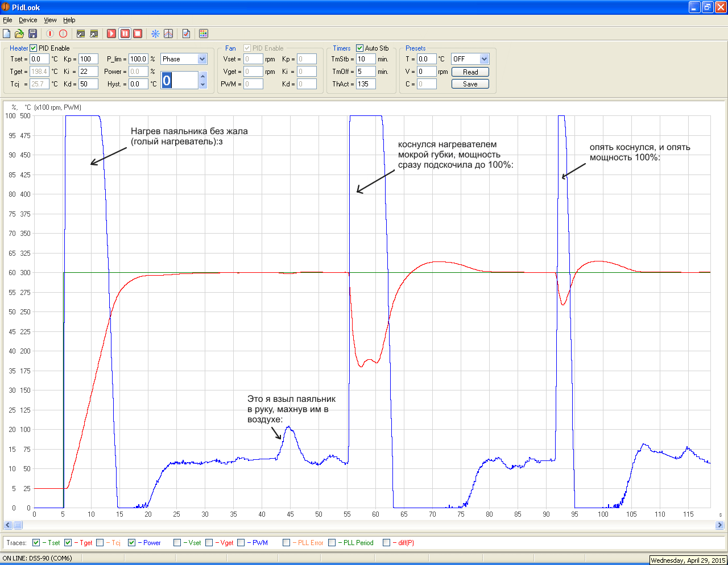
Task: Click the chart scrollbar left arrow
Action: [x=8, y=525]
